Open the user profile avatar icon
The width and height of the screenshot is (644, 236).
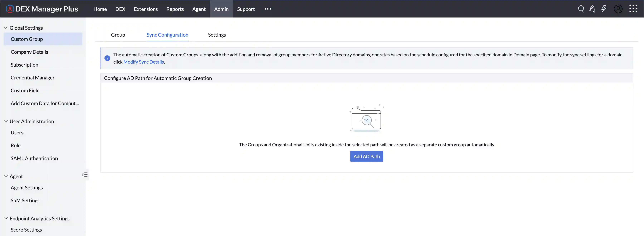pos(618,9)
